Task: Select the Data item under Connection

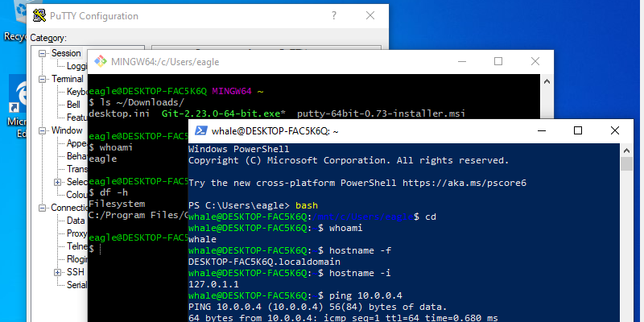Action: pos(76,221)
